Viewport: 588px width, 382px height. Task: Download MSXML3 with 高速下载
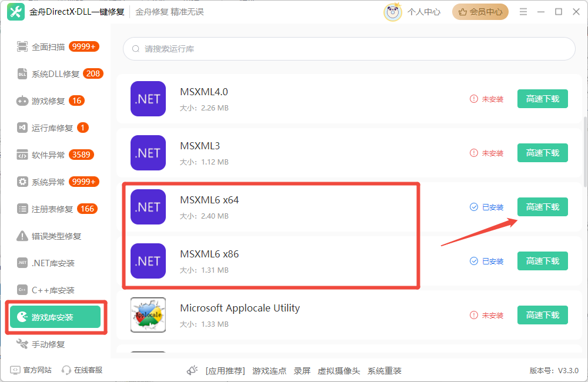(x=543, y=153)
